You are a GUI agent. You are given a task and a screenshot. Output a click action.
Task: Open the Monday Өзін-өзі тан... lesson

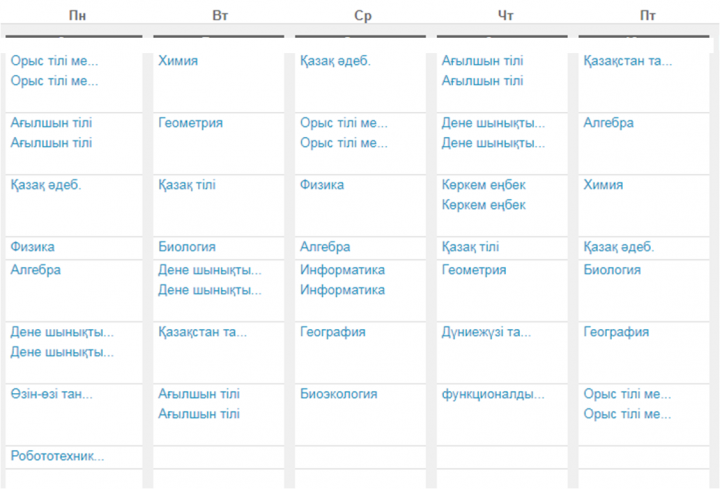pyautogui.click(x=51, y=394)
